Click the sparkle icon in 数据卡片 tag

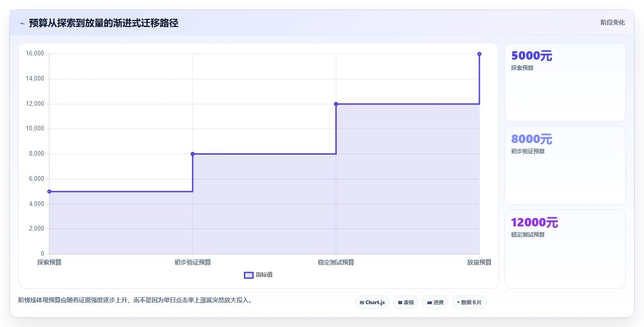(458, 302)
